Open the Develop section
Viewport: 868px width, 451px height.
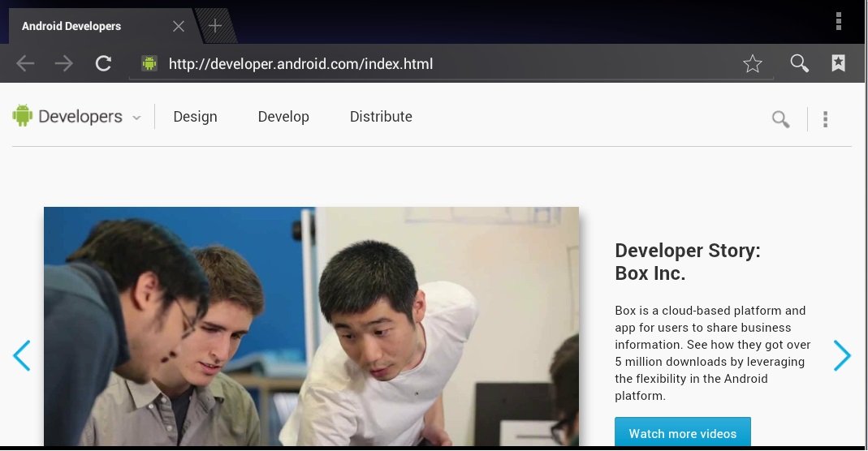coord(283,117)
